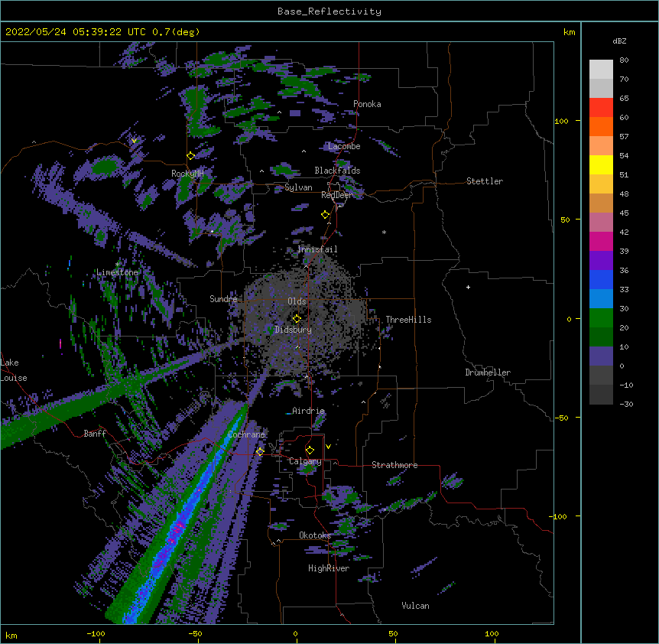
Task: Click the Sylvan label
Action: (x=298, y=187)
